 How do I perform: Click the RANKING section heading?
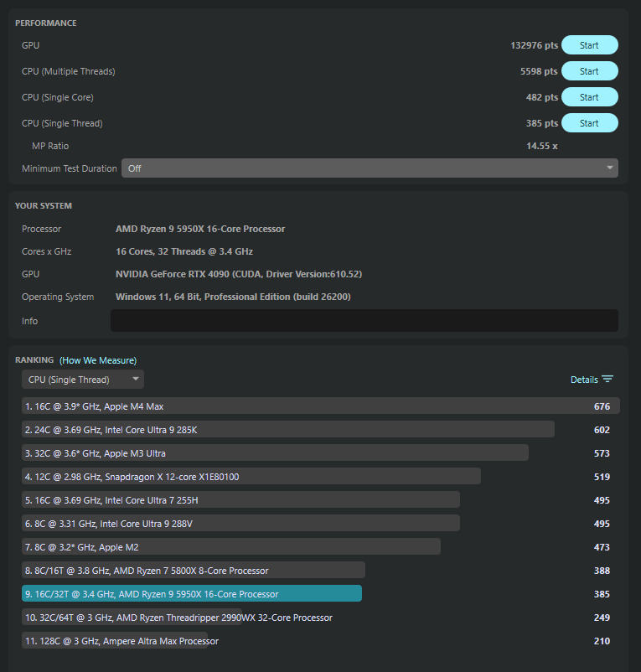coord(34,360)
